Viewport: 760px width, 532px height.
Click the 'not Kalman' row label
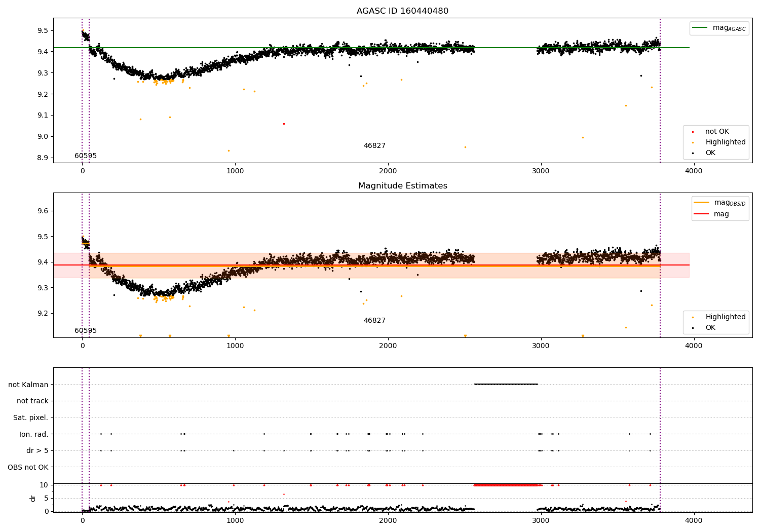tap(28, 385)
